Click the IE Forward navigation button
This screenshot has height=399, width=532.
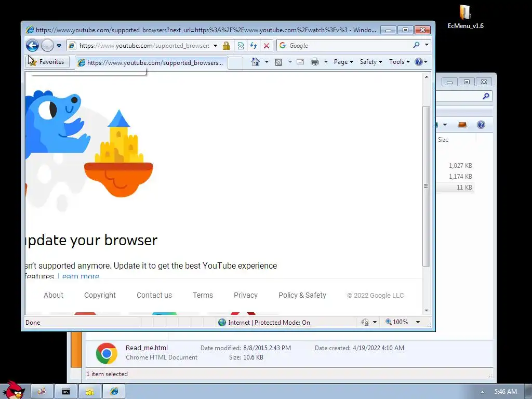click(47, 46)
